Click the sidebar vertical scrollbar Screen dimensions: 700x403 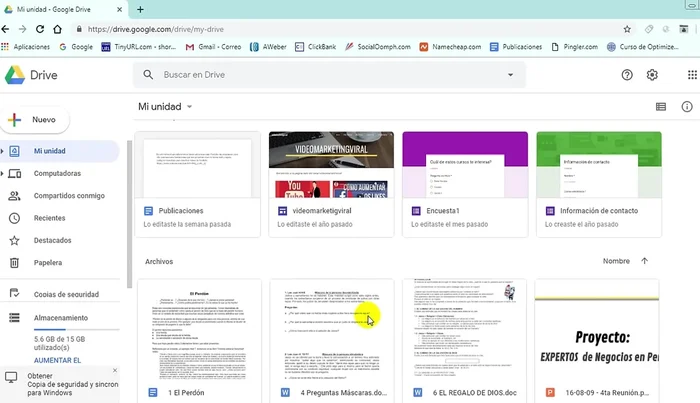[129, 214]
